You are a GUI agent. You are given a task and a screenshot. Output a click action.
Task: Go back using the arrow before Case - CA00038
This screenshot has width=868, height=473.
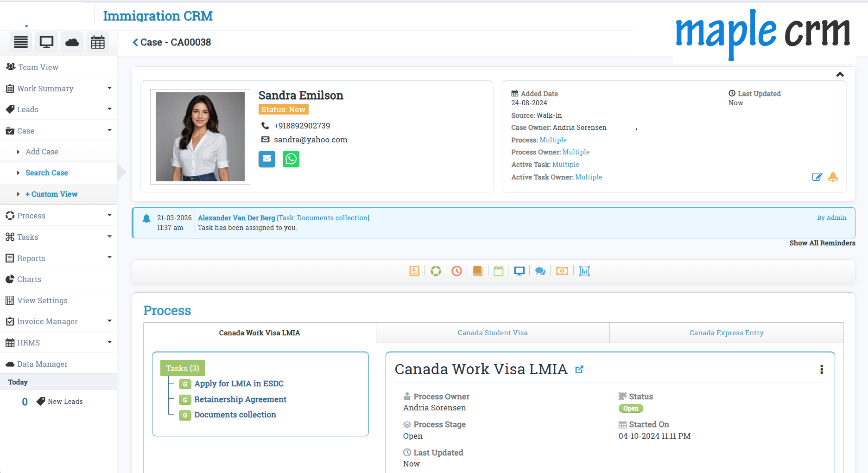(x=135, y=42)
